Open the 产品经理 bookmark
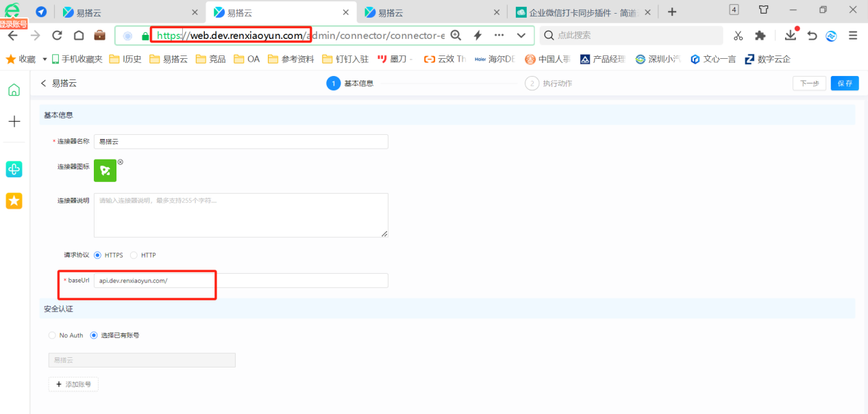The height and width of the screenshot is (414, 868). click(x=603, y=59)
